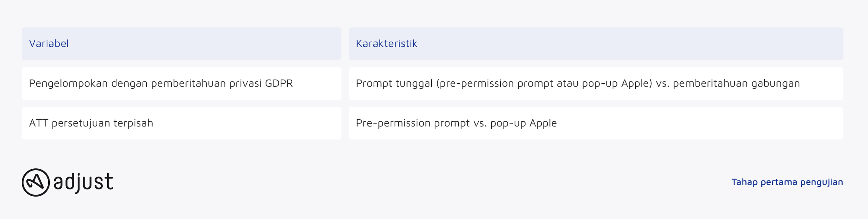Select the Pre-permission prompt vs. pop-up Apple cell
The width and height of the screenshot is (868, 219).
click(596, 123)
